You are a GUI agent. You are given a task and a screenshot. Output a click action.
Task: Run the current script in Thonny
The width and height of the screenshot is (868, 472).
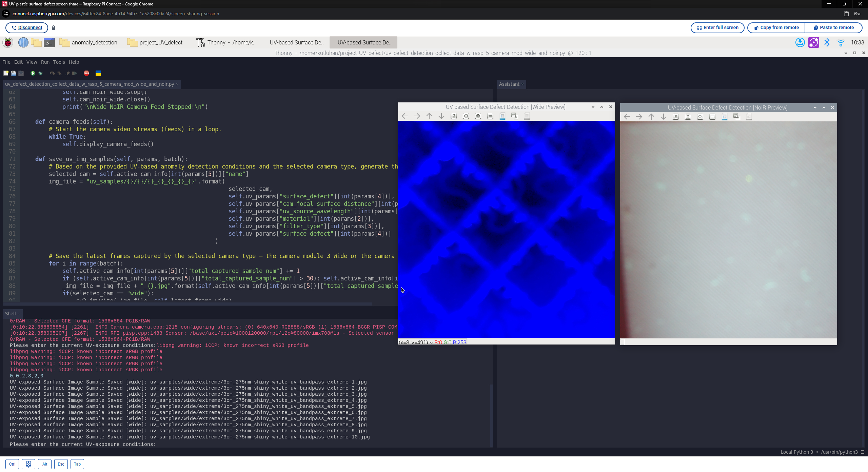[x=33, y=74]
